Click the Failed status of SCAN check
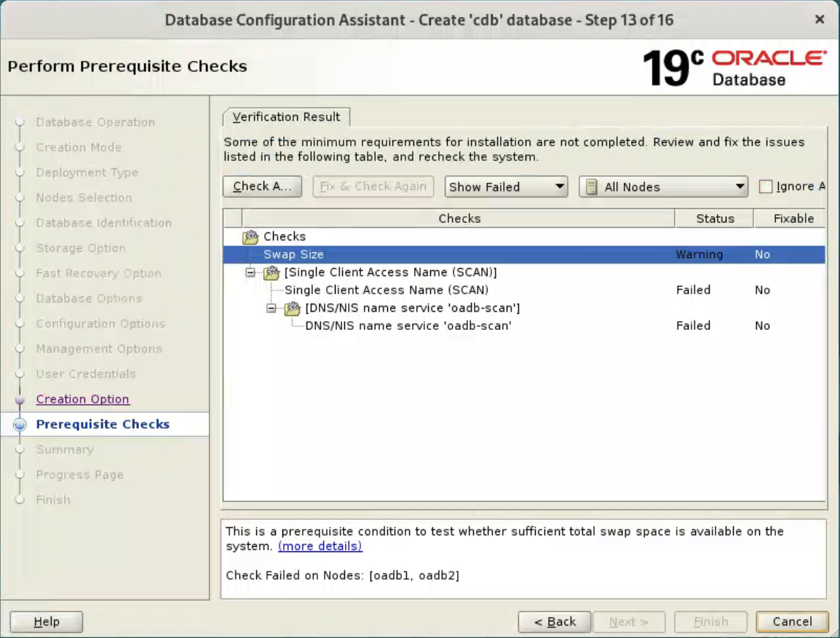 [x=693, y=290]
